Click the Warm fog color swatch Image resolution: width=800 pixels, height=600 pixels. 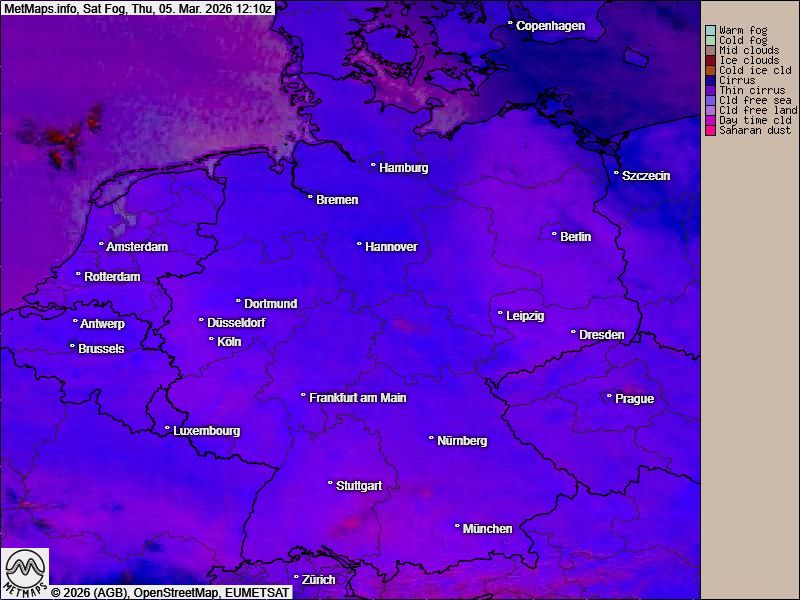tap(710, 31)
